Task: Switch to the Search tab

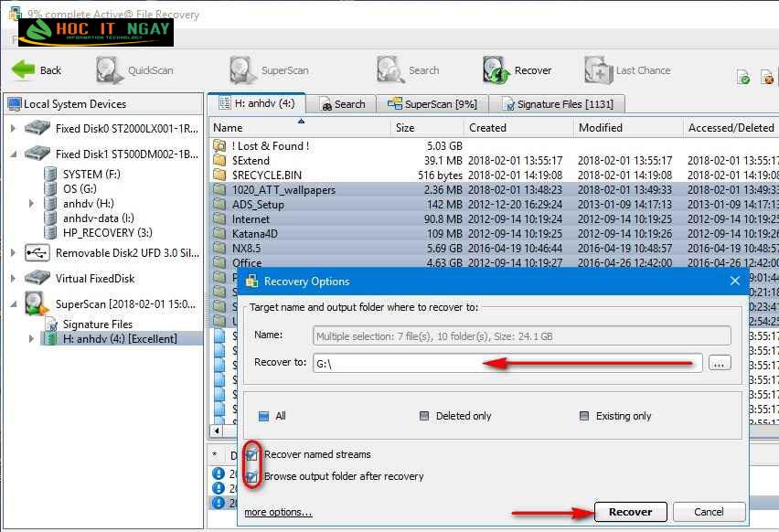Action: (x=341, y=104)
